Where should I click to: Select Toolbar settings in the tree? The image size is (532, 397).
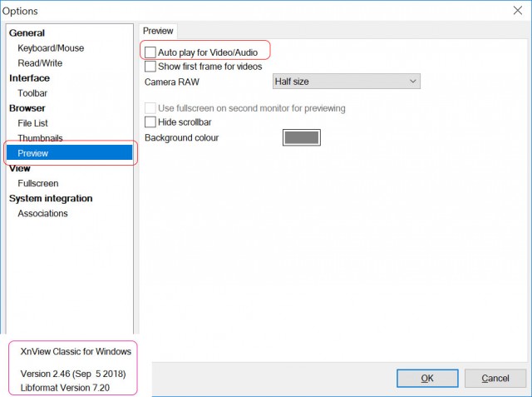32,93
